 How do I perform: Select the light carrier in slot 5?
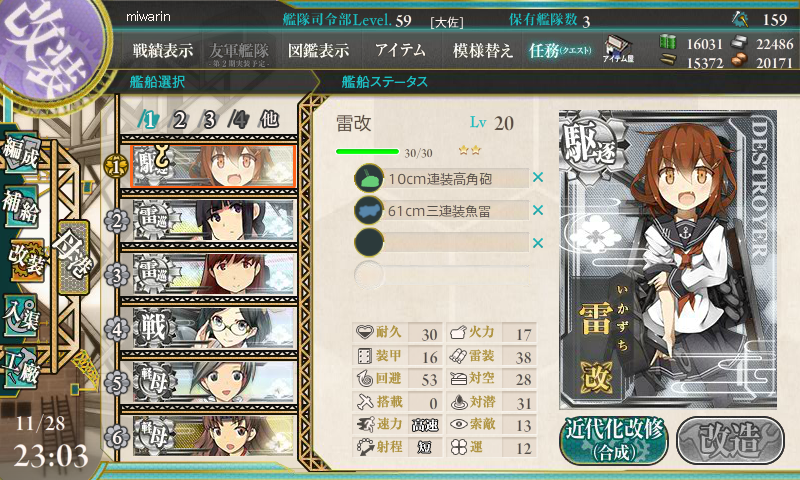coord(214,382)
